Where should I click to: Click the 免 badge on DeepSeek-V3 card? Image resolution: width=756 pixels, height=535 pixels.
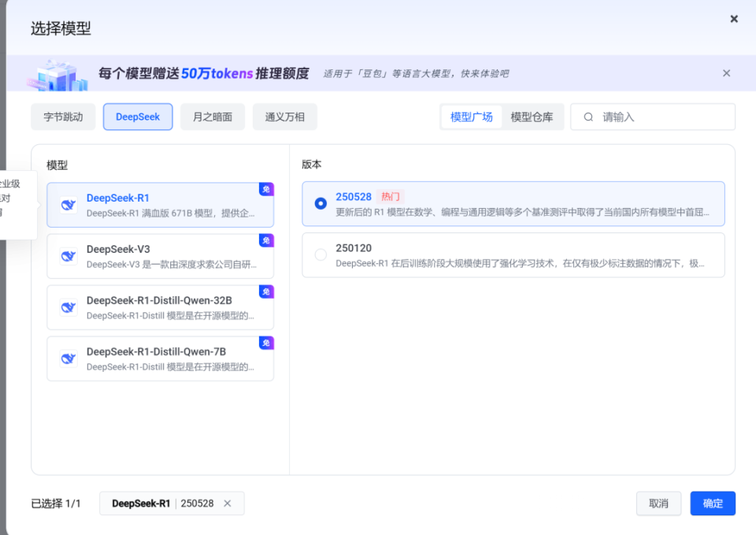267,240
